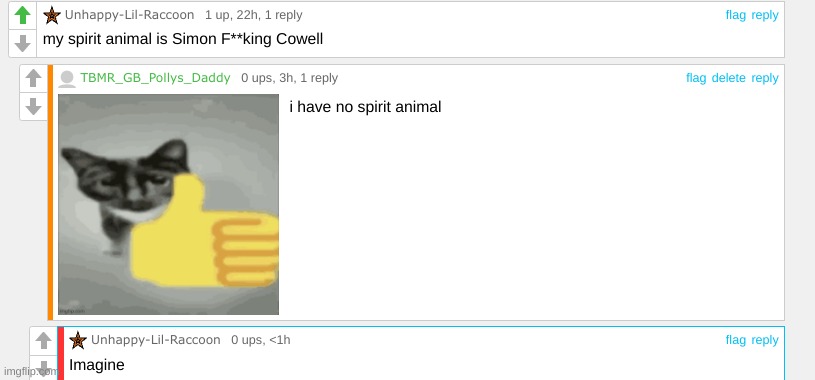Open TBMR_GB_Pollys_Daddy's user profile
Viewport: 815px width, 380px height.
[155, 78]
